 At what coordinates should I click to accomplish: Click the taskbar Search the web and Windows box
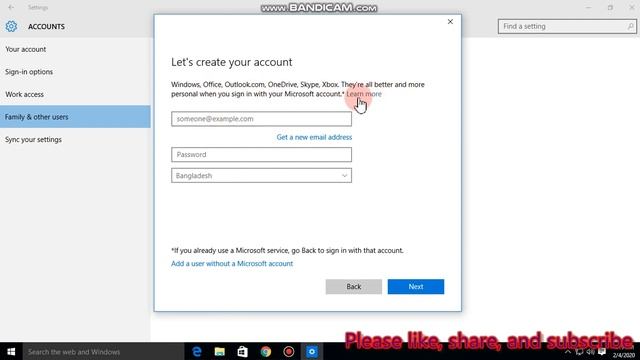[103, 351]
